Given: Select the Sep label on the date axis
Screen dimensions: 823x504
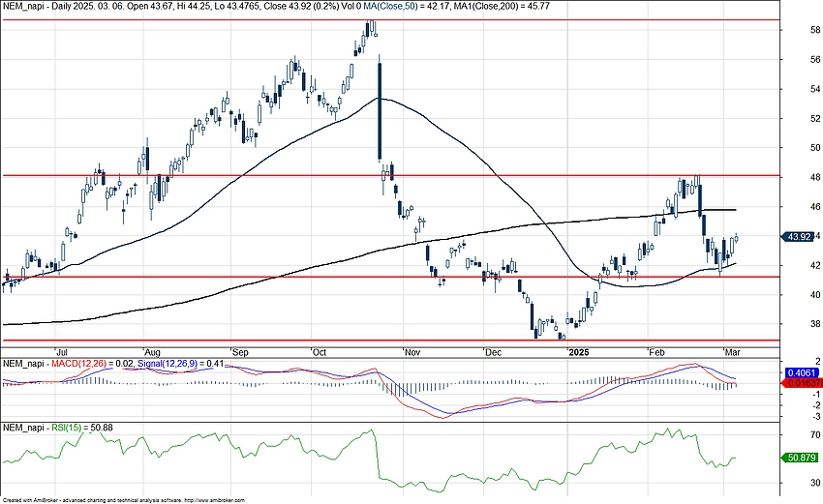Looking at the screenshot, I should click(x=239, y=352).
